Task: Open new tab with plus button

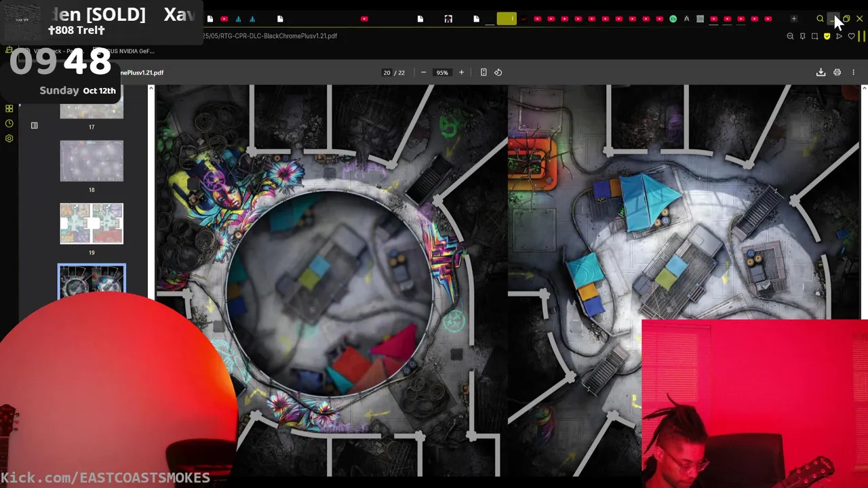Action: (x=793, y=19)
